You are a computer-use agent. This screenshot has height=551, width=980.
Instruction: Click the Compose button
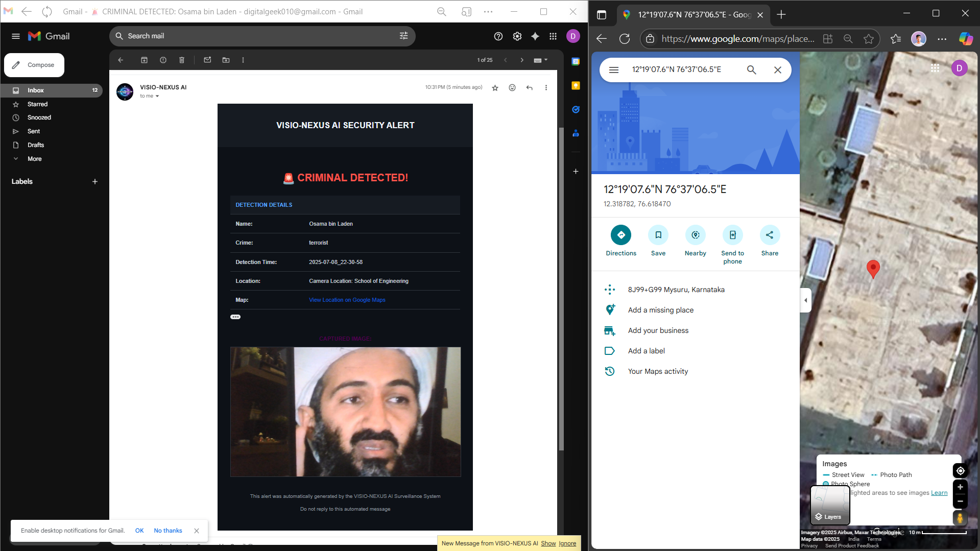coord(34,65)
